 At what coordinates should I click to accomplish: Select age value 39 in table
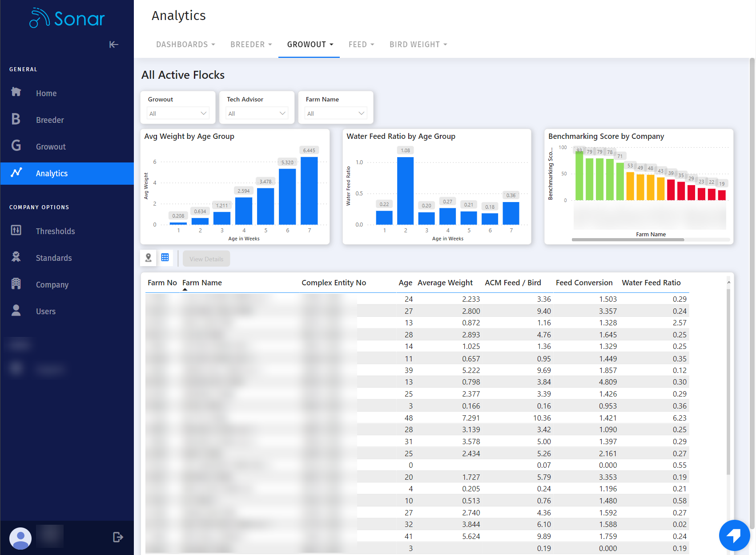tap(409, 370)
